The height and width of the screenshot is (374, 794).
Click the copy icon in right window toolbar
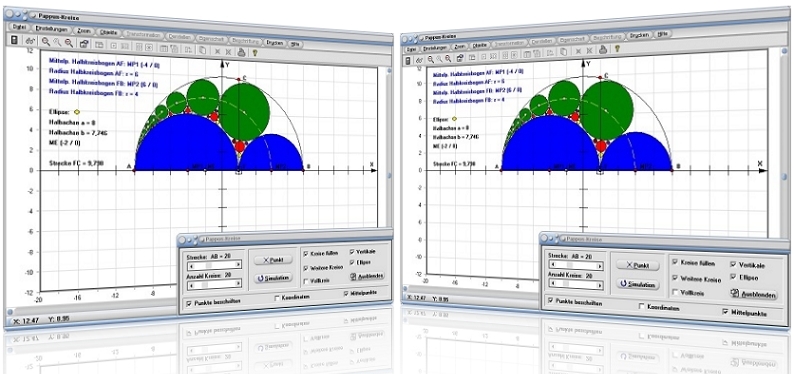[x=563, y=52]
